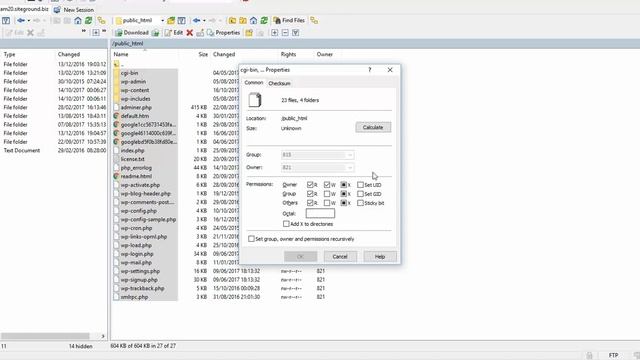Click the local panel Select Files plus icon

pos(96,33)
